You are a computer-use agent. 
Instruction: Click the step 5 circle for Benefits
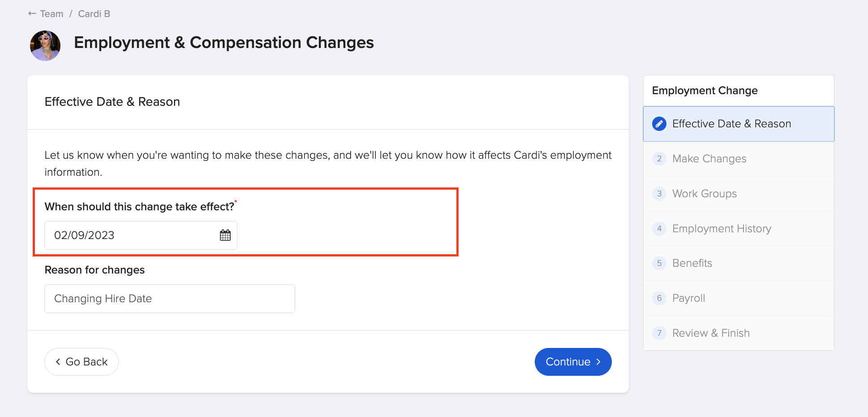tap(659, 263)
